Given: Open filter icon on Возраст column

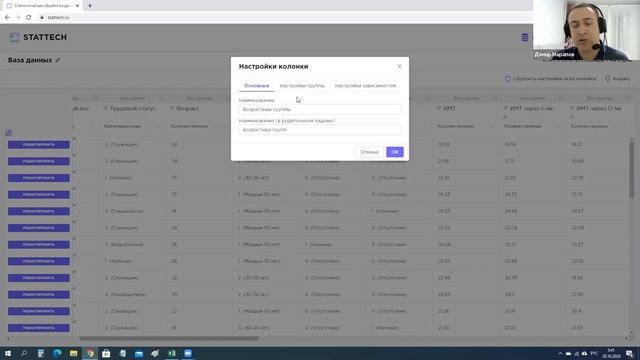Looking at the screenshot, I should pyautogui.click(x=172, y=108).
